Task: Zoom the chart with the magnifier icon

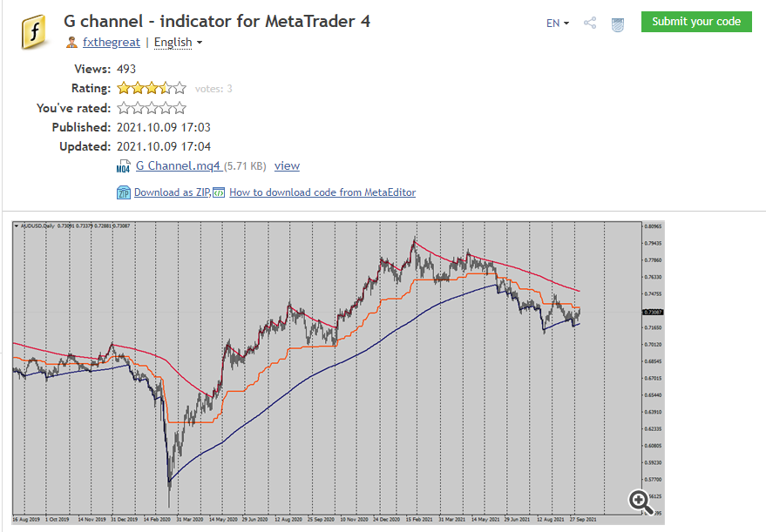Action: click(x=641, y=502)
